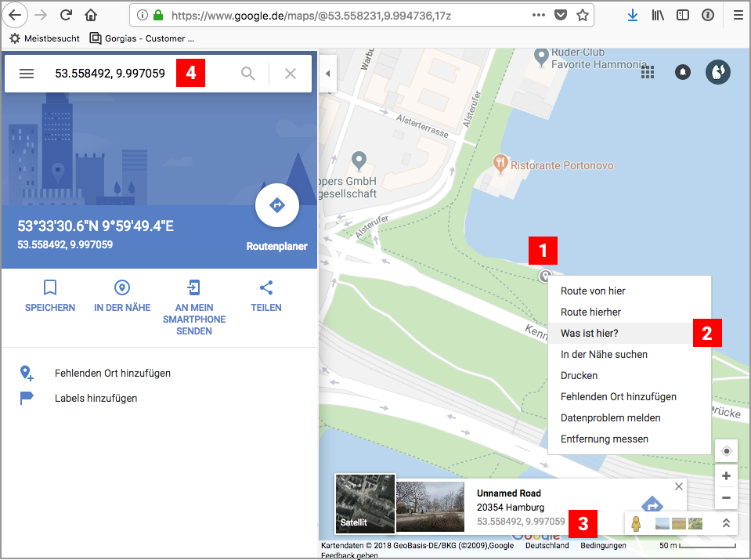Image resolution: width=751 pixels, height=560 pixels.
Task: Open Gorgias - Customer bookmark
Action: click(x=143, y=38)
